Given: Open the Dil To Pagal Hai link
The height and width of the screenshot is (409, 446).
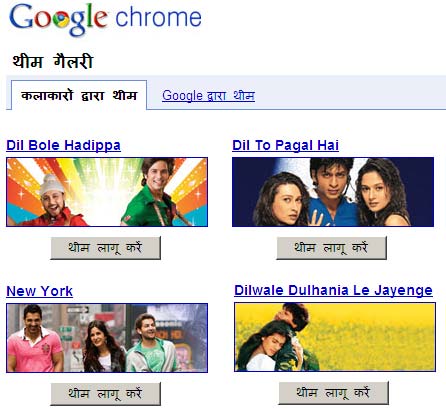Looking at the screenshot, I should (x=285, y=146).
